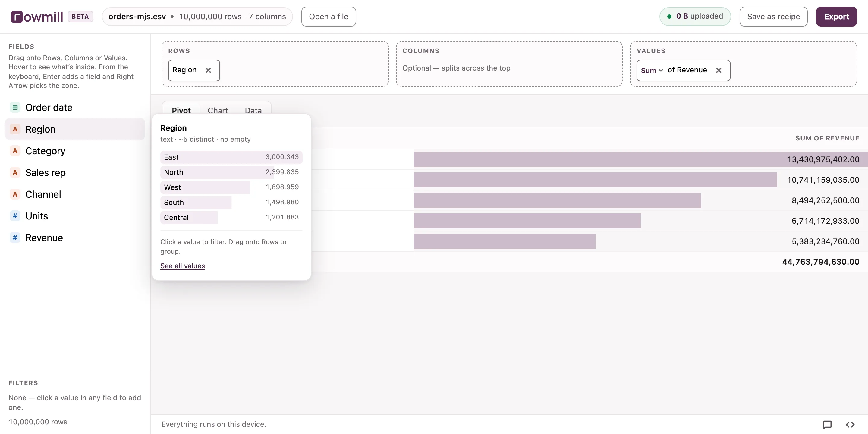Click the Region field's text type icon
Image resolution: width=868 pixels, height=434 pixels.
(15, 129)
